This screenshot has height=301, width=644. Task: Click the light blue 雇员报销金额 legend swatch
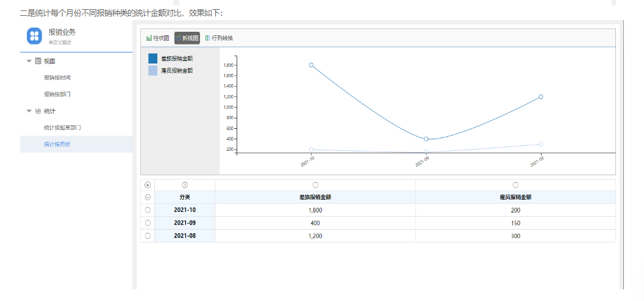[x=153, y=70]
